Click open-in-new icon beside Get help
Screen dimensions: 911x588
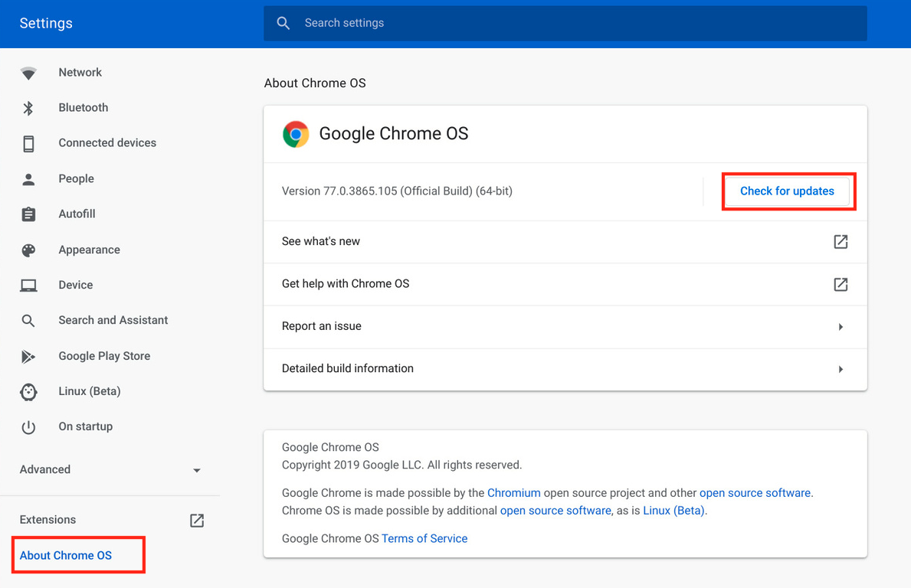point(841,284)
